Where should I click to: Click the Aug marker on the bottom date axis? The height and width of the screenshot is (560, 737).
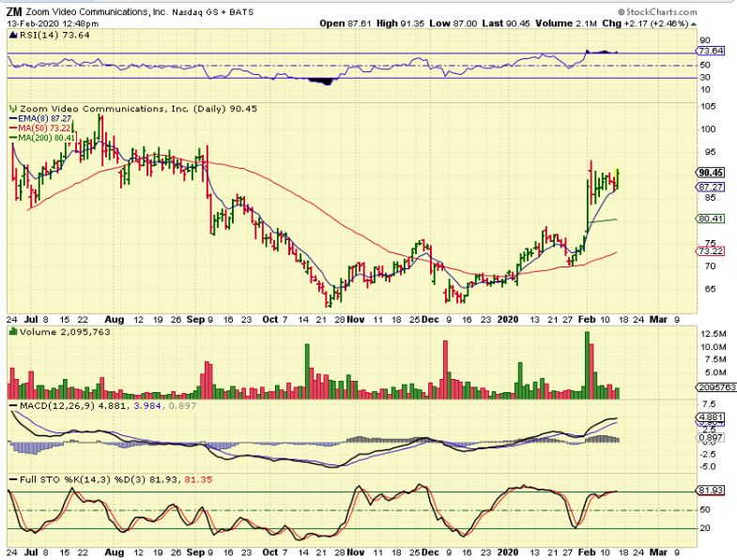point(115,552)
